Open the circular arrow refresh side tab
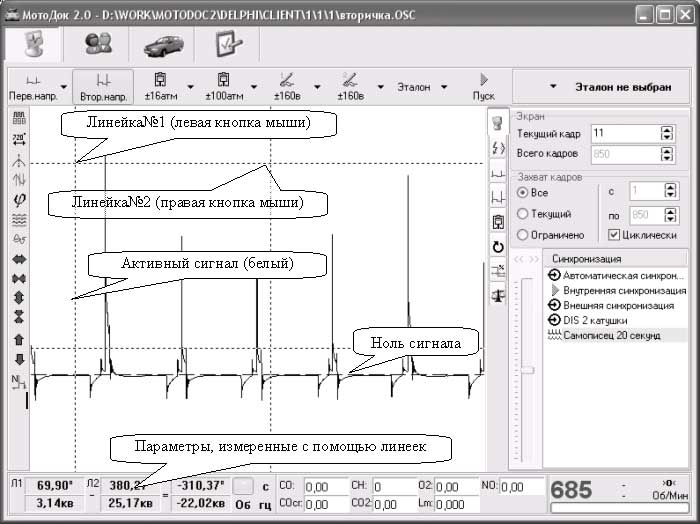Screen dimensions: 700x524 [x=498, y=246]
